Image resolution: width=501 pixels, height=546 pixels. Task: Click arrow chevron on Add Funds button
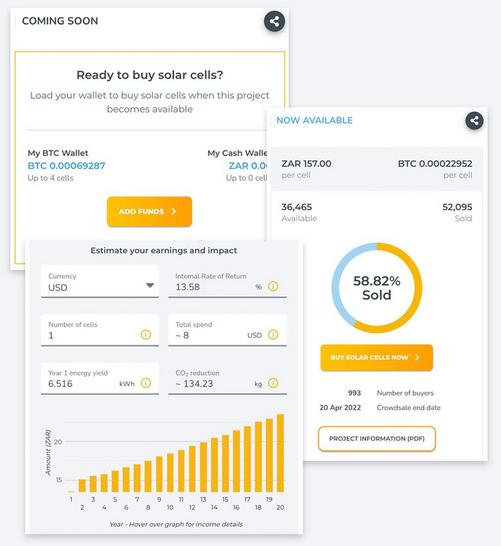coord(174,211)
